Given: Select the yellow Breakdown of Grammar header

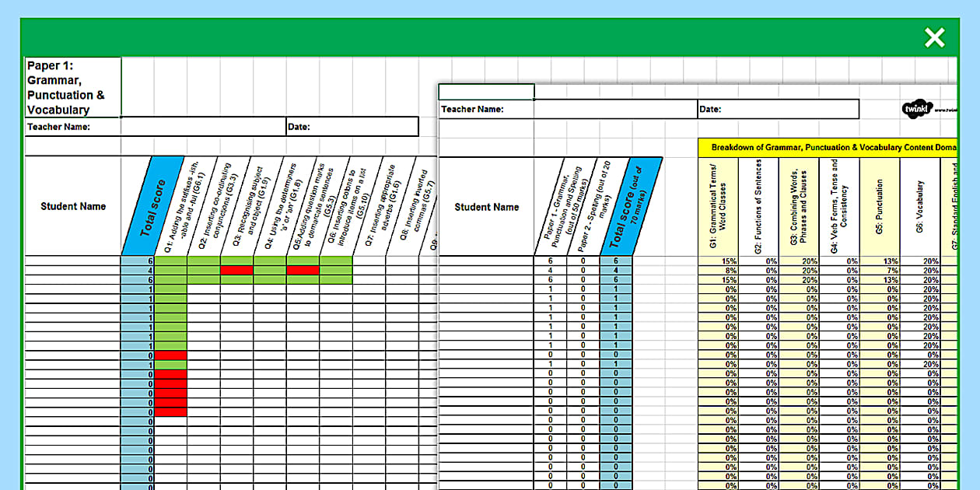Looking at the screenshot, I should coord(824,147).
